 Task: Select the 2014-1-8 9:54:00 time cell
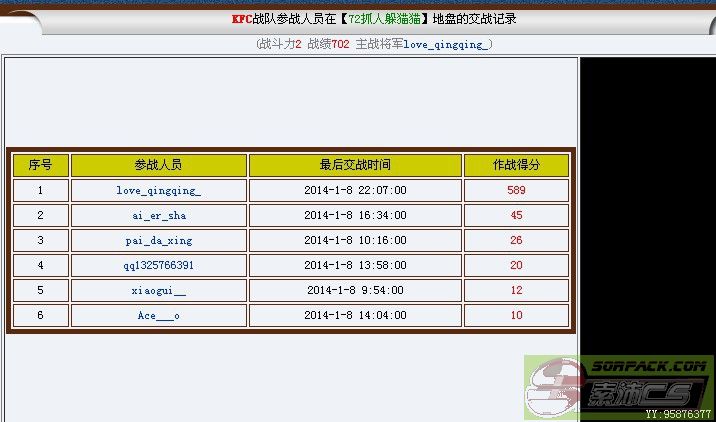click(355, 290)
